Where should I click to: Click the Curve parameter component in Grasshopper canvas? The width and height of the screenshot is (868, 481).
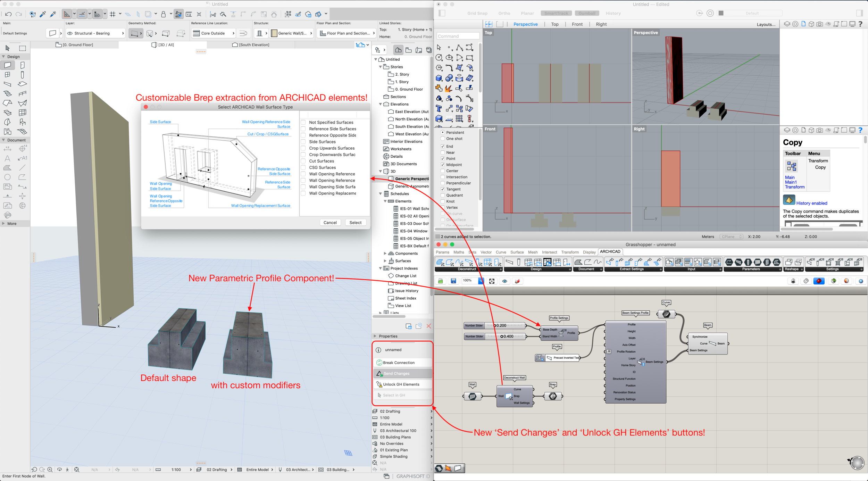click(666, 314)
